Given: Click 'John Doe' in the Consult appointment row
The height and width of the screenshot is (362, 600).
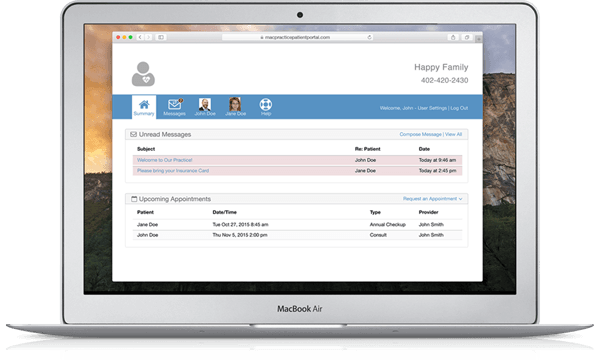Looking at the screenshot, I should [x=147, y=235].
